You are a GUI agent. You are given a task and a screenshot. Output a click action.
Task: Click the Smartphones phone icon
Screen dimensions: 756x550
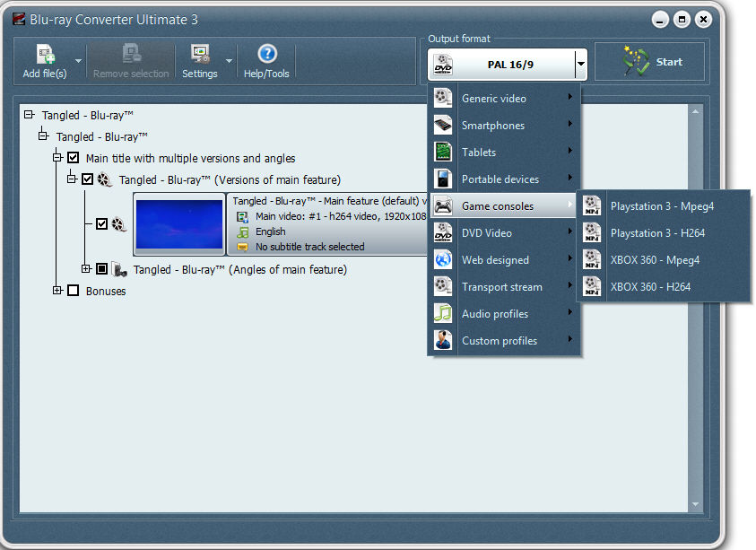(443, 126)
